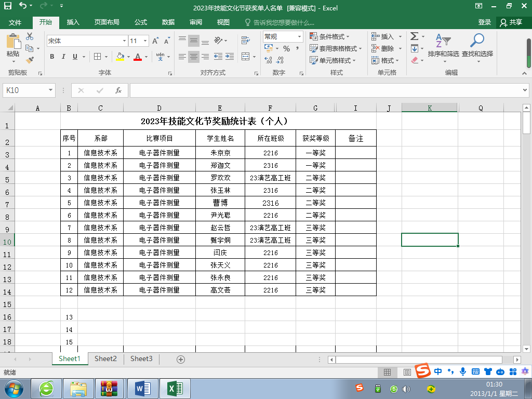Switch to the 页面布局 ribbon tab
Image resolution: width=532 pixels, height=399 pixels.
click(107, 22)
